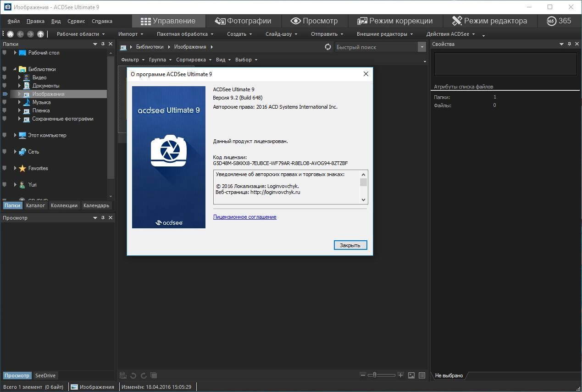Open the Просмотр view mode
The height and width of the screenshot is (392, 582).
314,21
